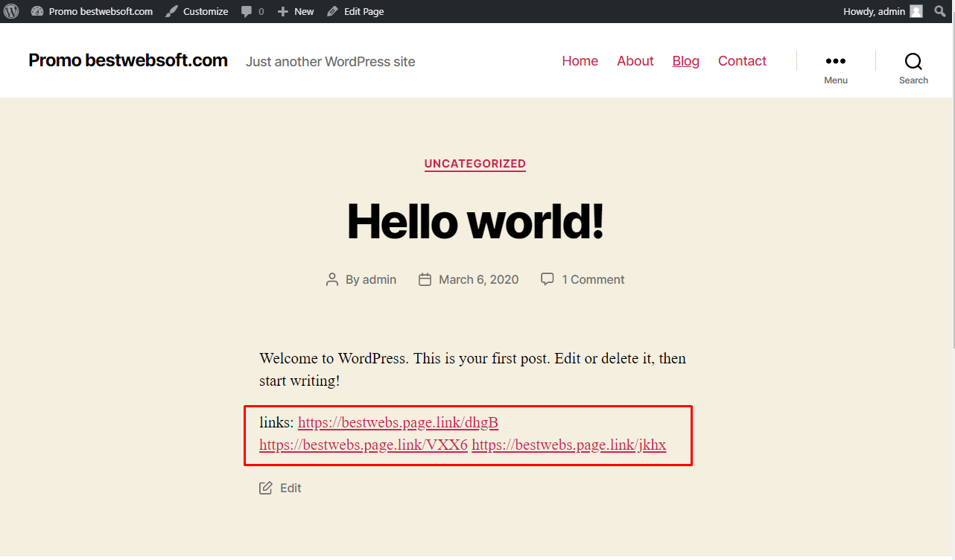The image size is (955, 560).
Task: Open link bestwebs.page.link/dhgB
Action: (398, 423)
